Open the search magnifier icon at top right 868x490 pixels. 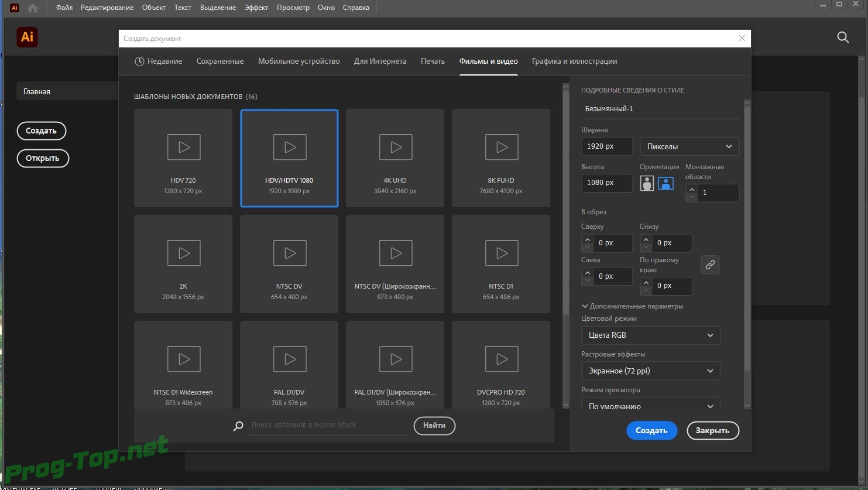tap(843, 37)
